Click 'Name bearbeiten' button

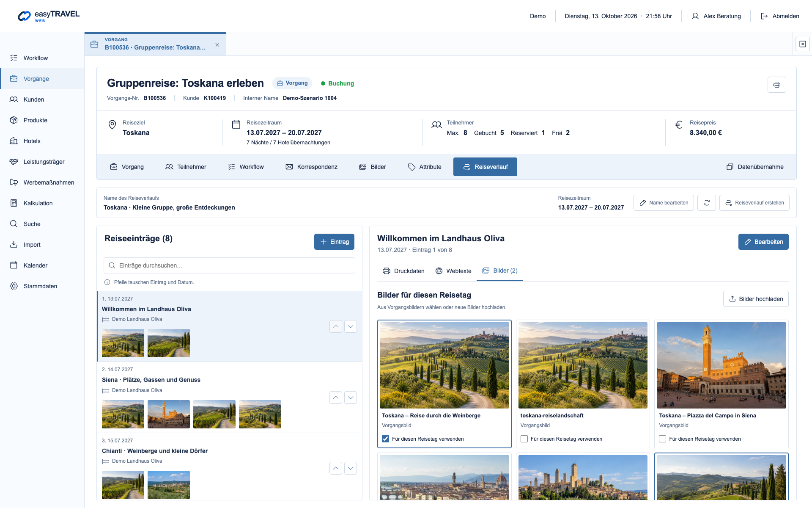(x=664, y=203)
